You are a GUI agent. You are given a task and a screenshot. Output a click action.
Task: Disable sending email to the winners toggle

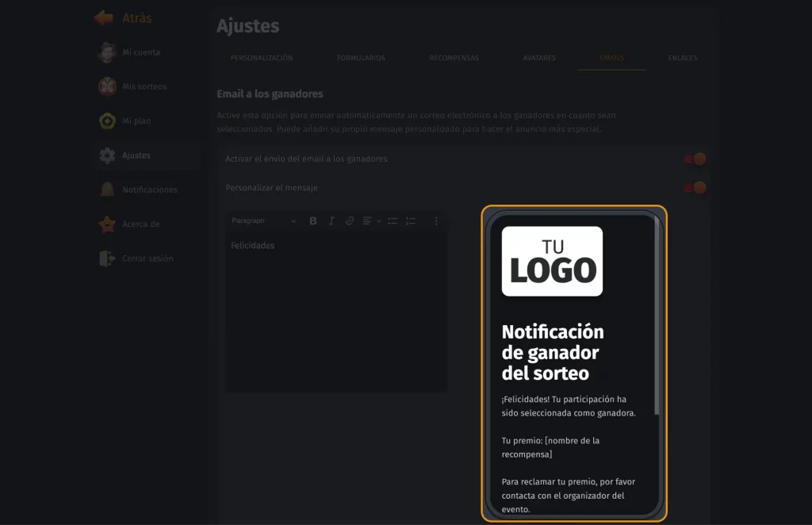(x=695, y=159)
